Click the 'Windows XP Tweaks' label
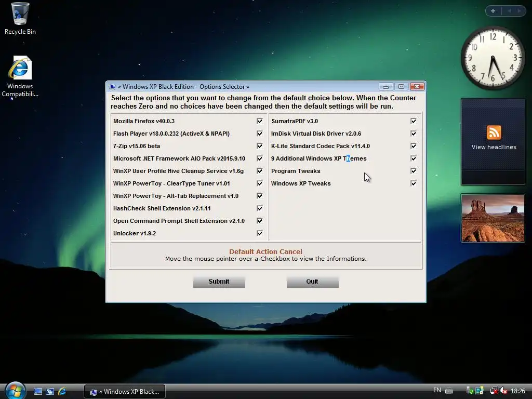The height and width of the screenshot is (399, 532). coord(301,183)
